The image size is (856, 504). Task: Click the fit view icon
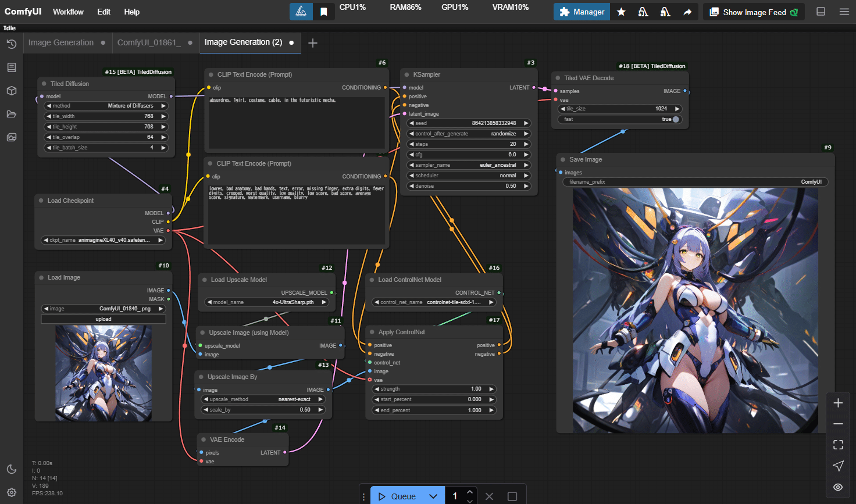(838, 445)
